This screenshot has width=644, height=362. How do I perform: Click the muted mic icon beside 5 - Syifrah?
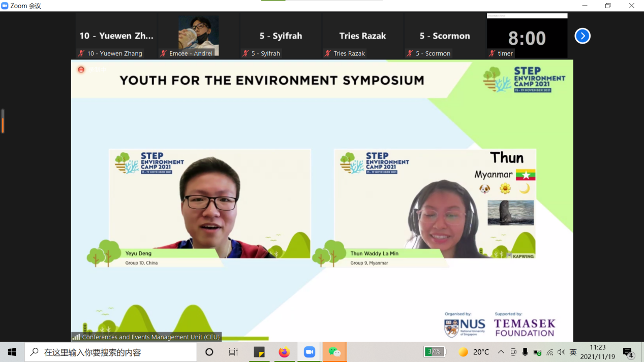[x=246, y=53]
